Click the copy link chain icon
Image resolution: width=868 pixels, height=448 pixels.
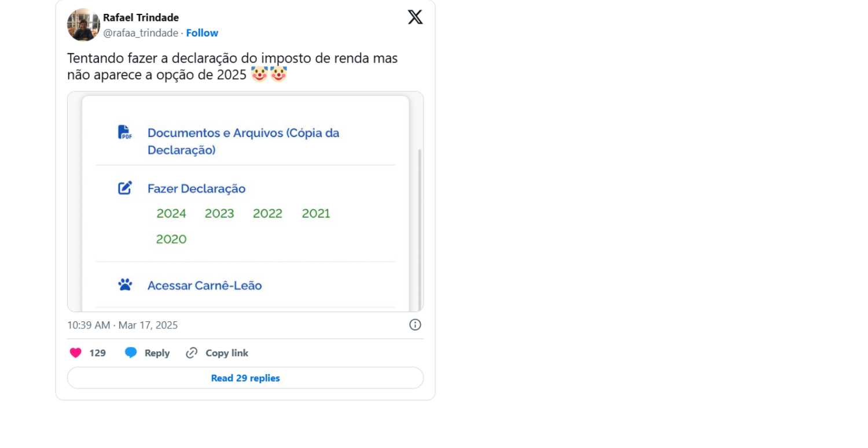pos(192,353)
